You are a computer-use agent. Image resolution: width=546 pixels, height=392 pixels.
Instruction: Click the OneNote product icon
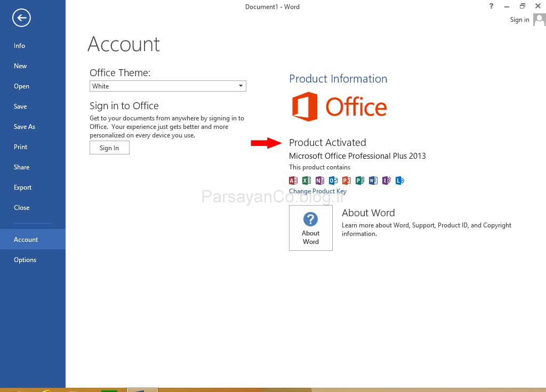click(x=320, y=180)
